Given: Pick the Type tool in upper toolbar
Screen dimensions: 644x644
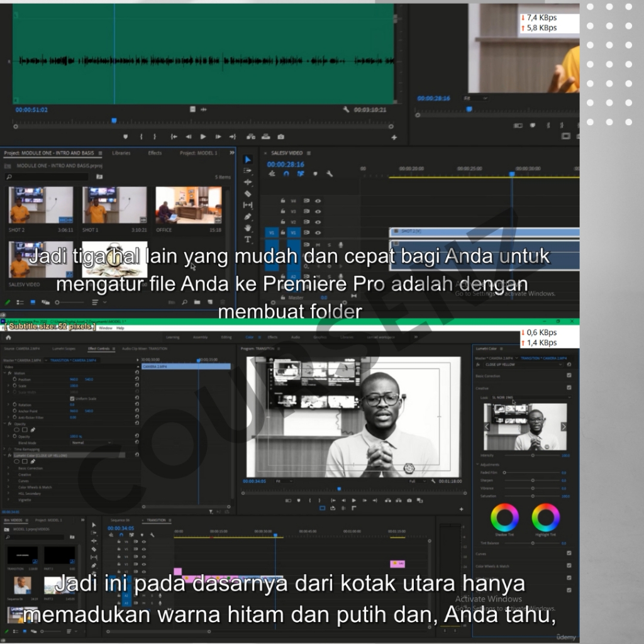Looking at the screenshot, I should coord(248,240).
